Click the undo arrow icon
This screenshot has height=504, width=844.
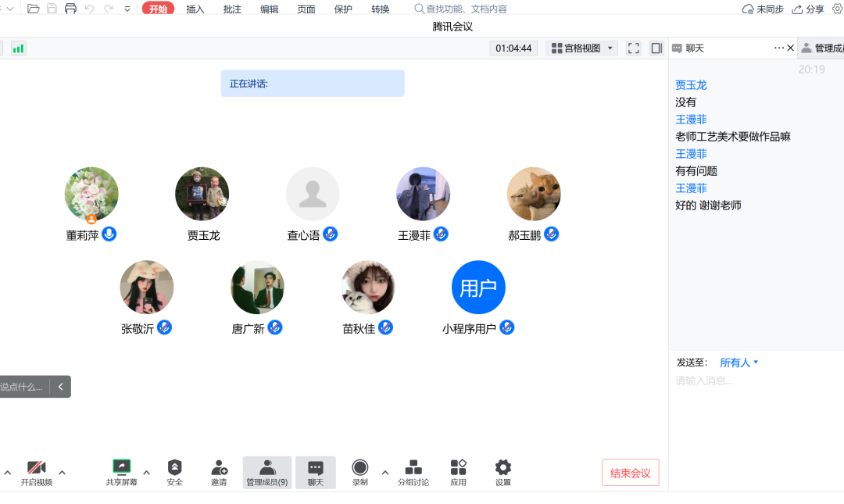89,9
